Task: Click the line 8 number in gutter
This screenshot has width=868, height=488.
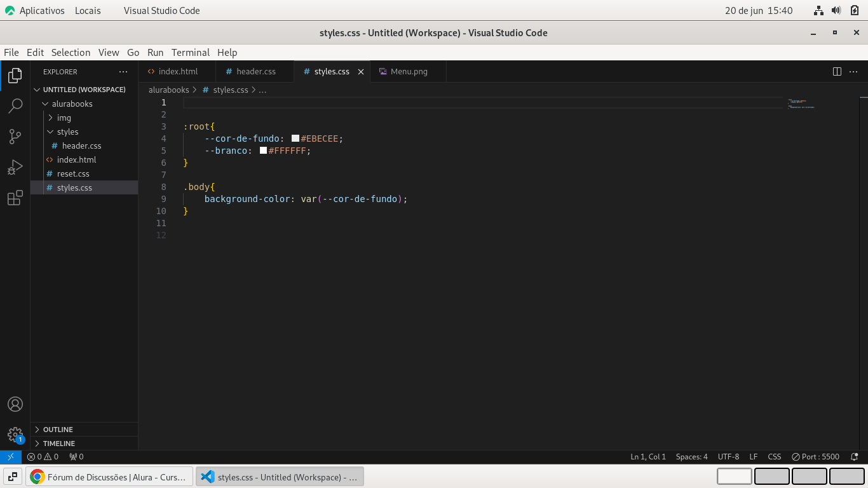Action: (x=164, y=187)
